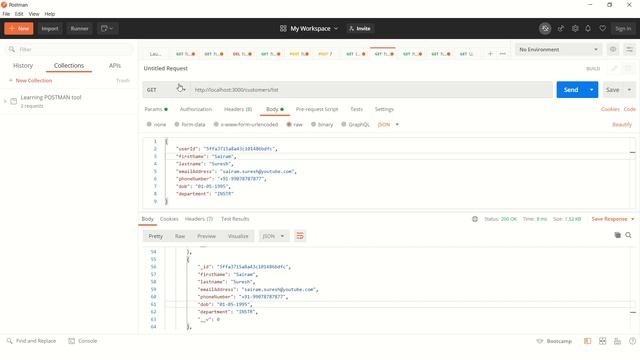640x360 pixels.
Task: Open the response JSON format dropdown
Action: [x=273, y=236]
